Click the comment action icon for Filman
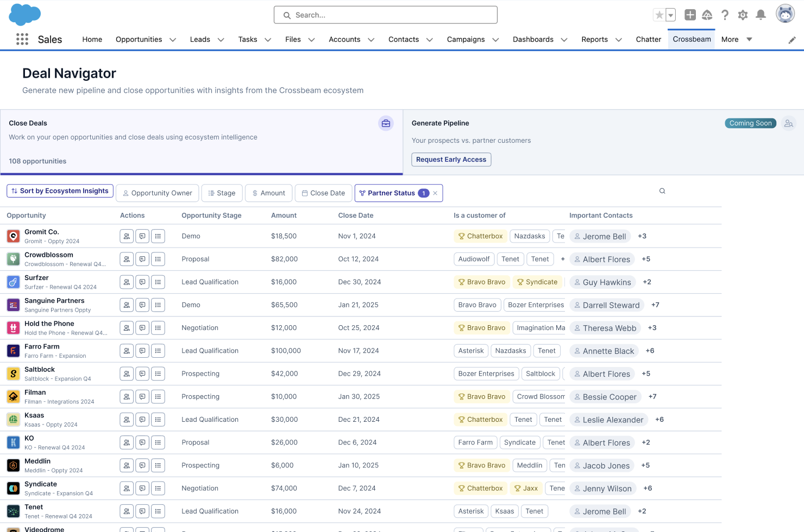This screenshot has width=804, height=532. tap(142, 397)
